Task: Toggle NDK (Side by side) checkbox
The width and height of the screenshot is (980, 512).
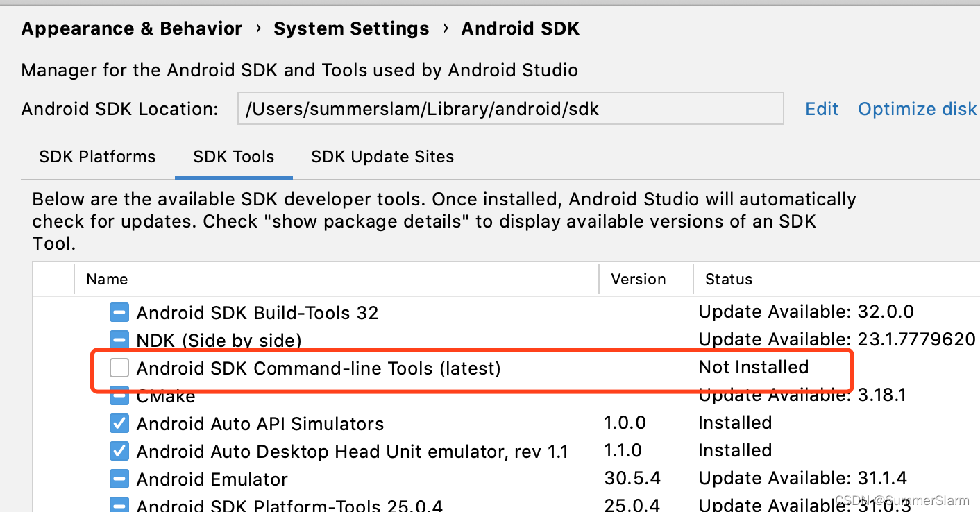Action: [119, 341]
